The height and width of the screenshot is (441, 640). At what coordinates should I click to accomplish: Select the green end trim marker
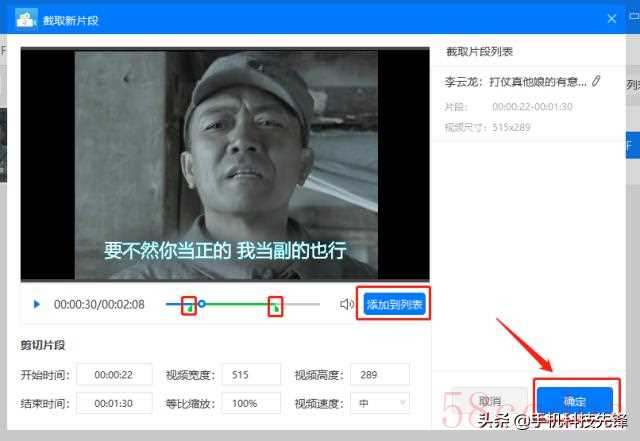(276, 307)
